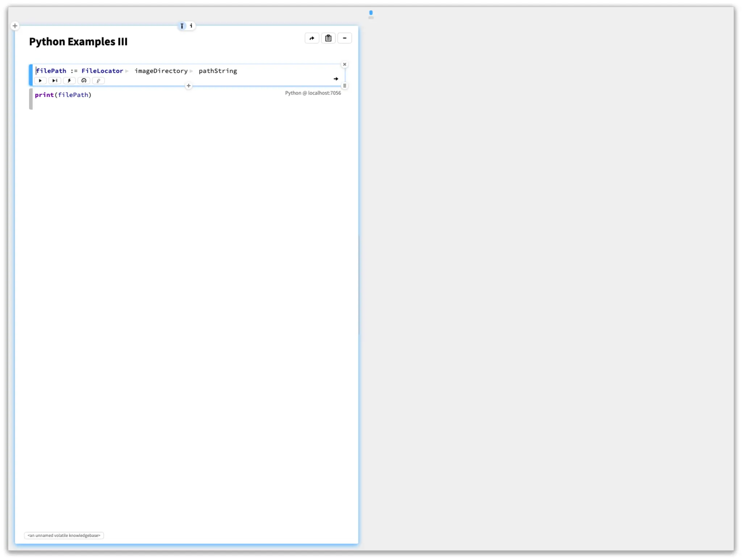Click the clipboard icon in page header
This screenshot has height=560, width=742.
pyautogui.click(x=328, y=38)
